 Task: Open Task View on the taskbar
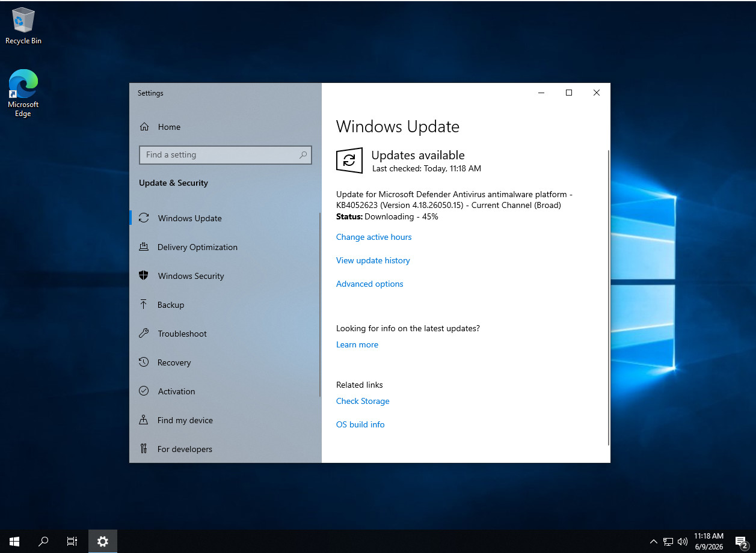click(72, 542)
